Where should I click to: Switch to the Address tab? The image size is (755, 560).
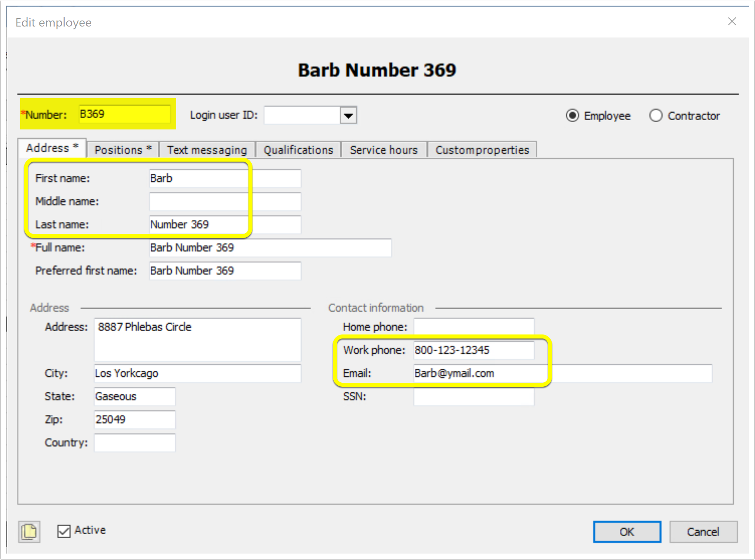(52, 148)
